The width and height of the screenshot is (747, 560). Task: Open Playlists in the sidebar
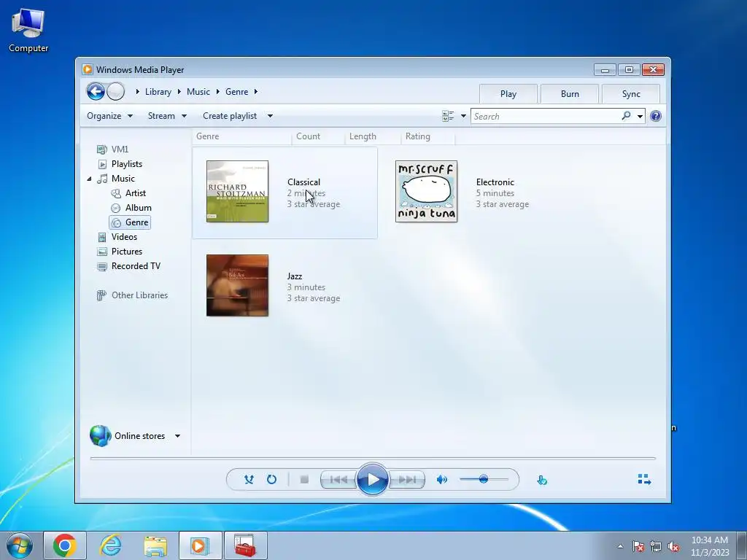(x=120, y=164)
